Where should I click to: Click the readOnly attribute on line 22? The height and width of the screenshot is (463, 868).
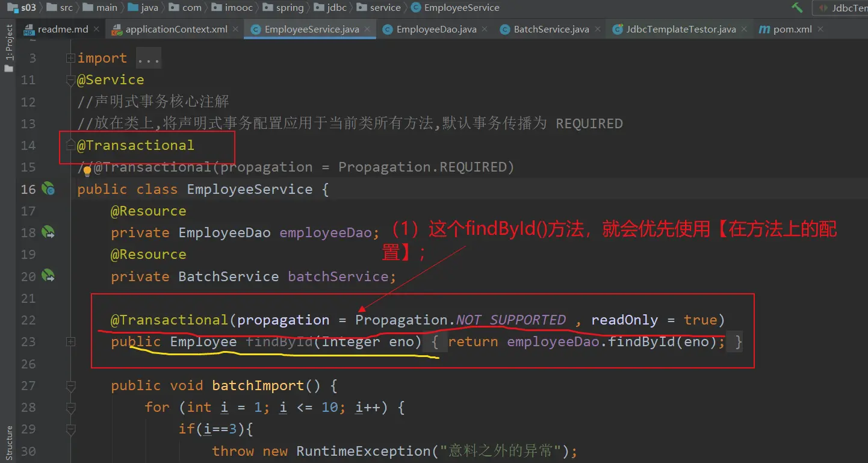[x=625, y=320]
